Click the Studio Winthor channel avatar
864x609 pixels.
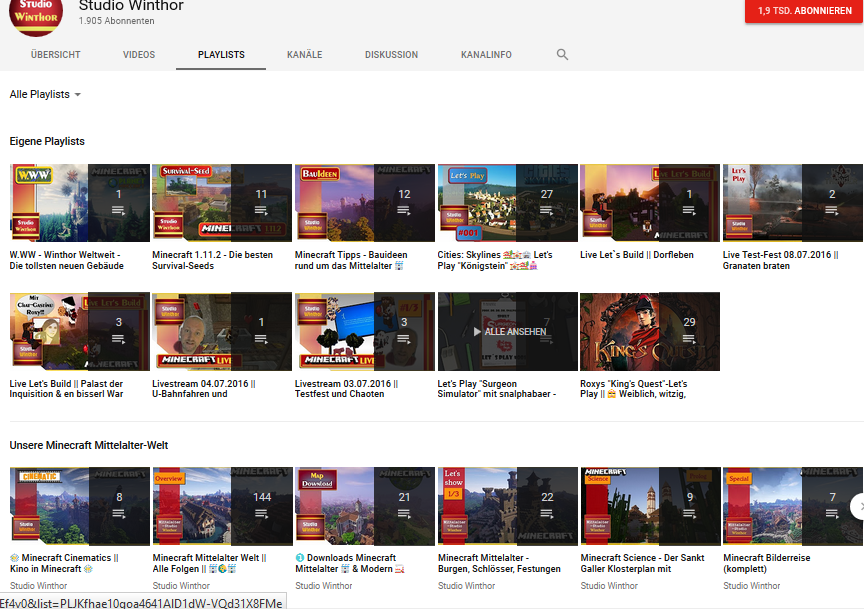pyautogui.click(x=35, y=12)
